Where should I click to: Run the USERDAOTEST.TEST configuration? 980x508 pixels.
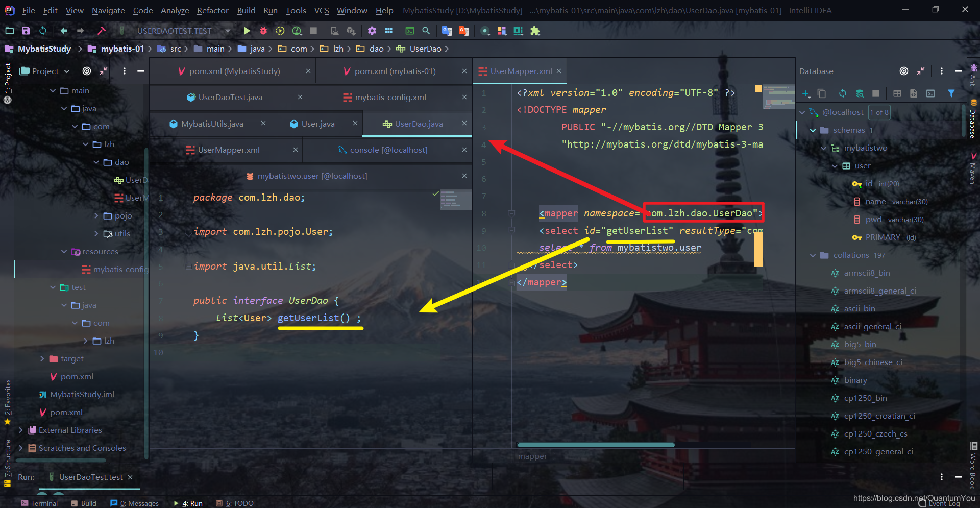point(247,31)
